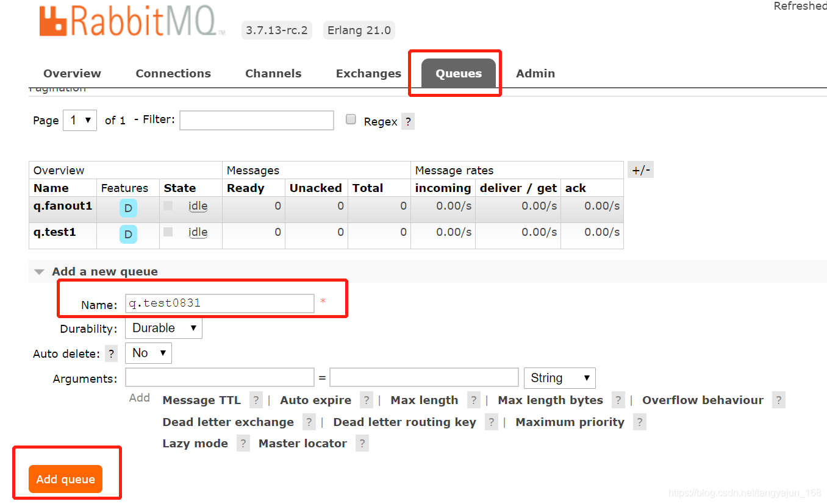Sort the table by Total column
The width and height of the screenshot is (827, 504).
pos(368,188)
